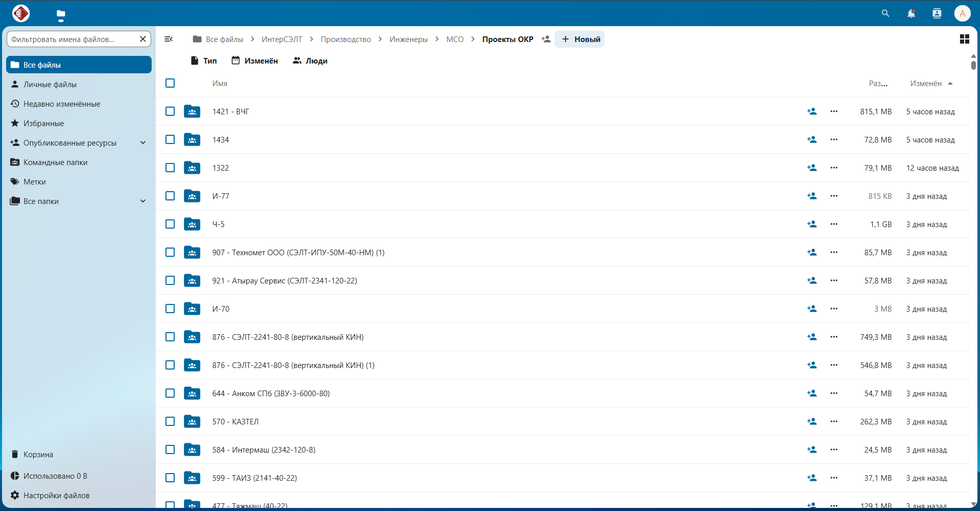Screen dimensions: 980x511
Task: Open the notifications bell icon
Action: click(911, 13)
